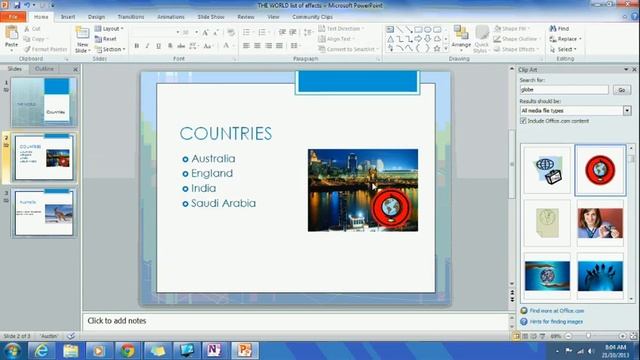This screenshot has height=360, width=640.
Task: Justify the paragraph text
Action: pos(279,46)
